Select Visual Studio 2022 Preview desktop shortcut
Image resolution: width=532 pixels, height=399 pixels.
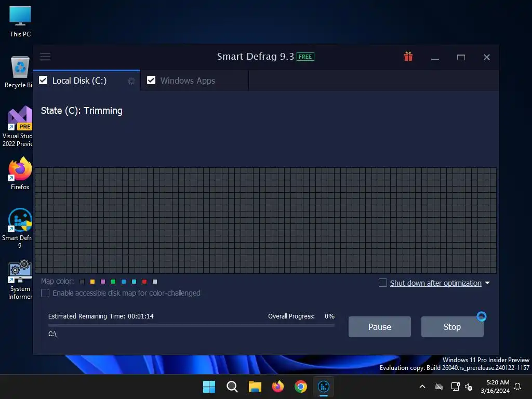18,126
